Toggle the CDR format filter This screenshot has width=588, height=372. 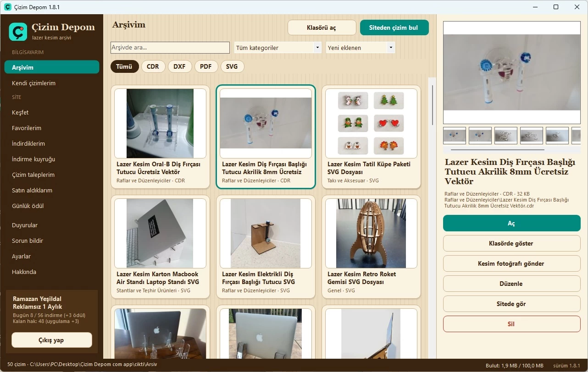[x=153, y=66]
